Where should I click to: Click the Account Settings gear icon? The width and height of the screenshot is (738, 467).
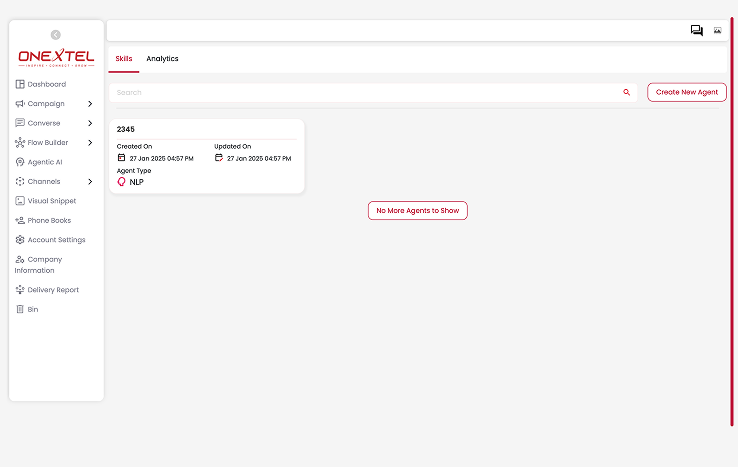(x=20, y=240)
